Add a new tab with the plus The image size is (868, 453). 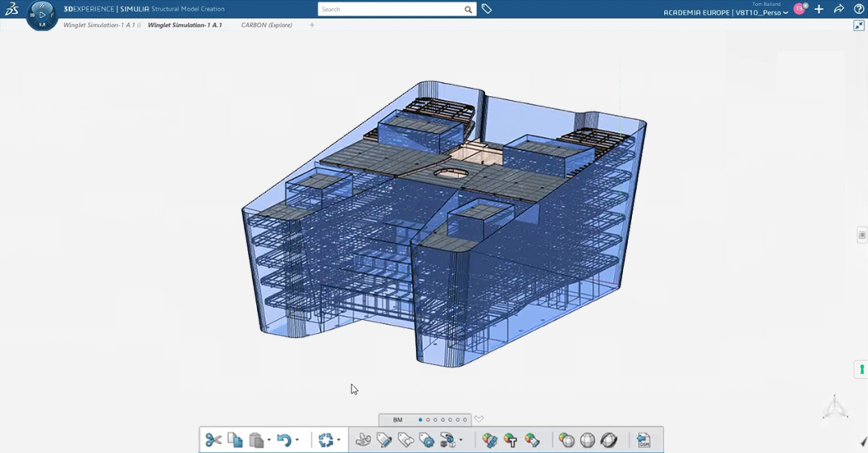[312, 25]
